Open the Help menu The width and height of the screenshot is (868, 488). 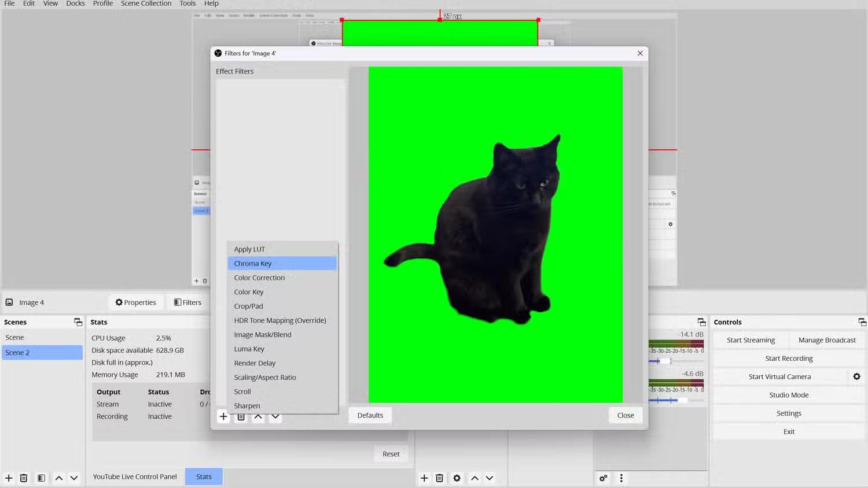tap(211, 3)
